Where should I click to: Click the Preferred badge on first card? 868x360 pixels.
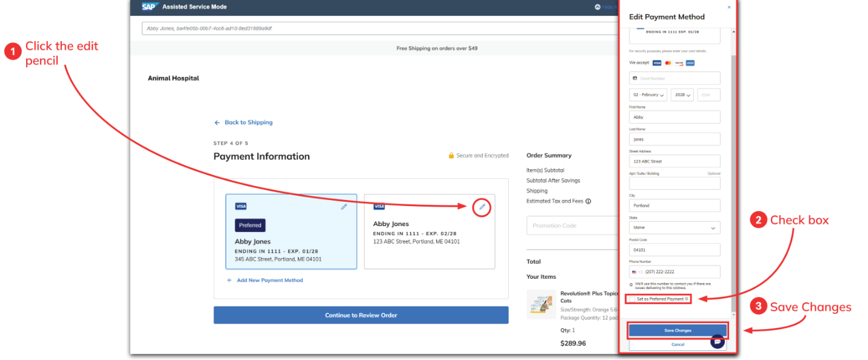(250, 225)
